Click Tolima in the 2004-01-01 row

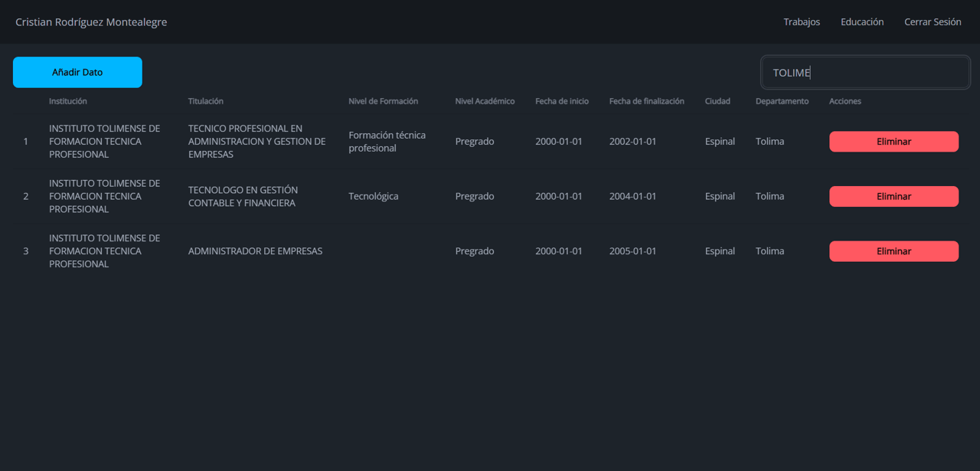(x=769, y=196)
